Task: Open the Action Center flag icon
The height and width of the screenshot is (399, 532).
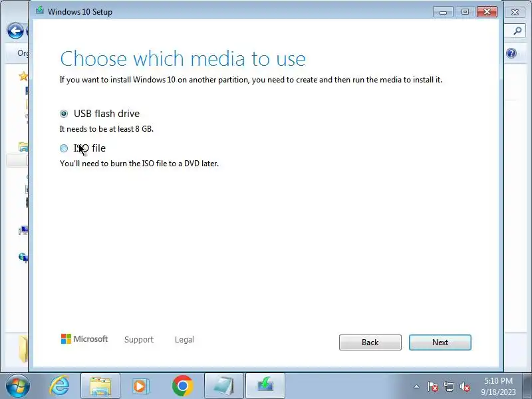Action: click(433, 386)
